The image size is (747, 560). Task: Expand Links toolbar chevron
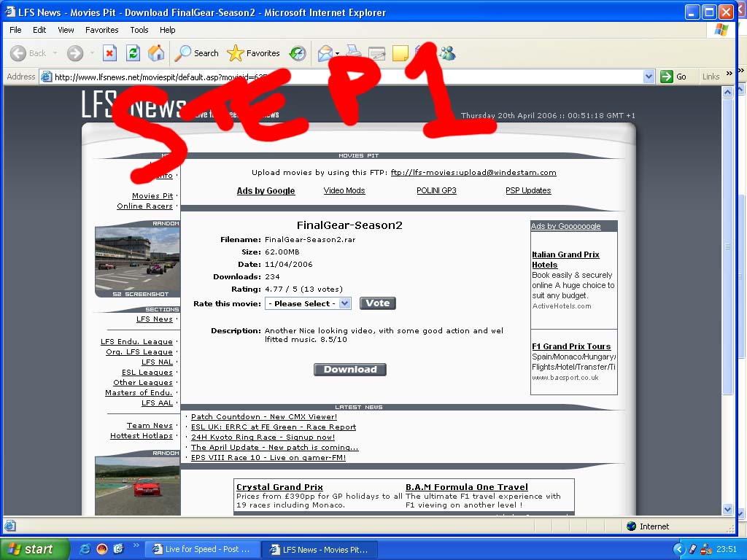coord(729,74)
